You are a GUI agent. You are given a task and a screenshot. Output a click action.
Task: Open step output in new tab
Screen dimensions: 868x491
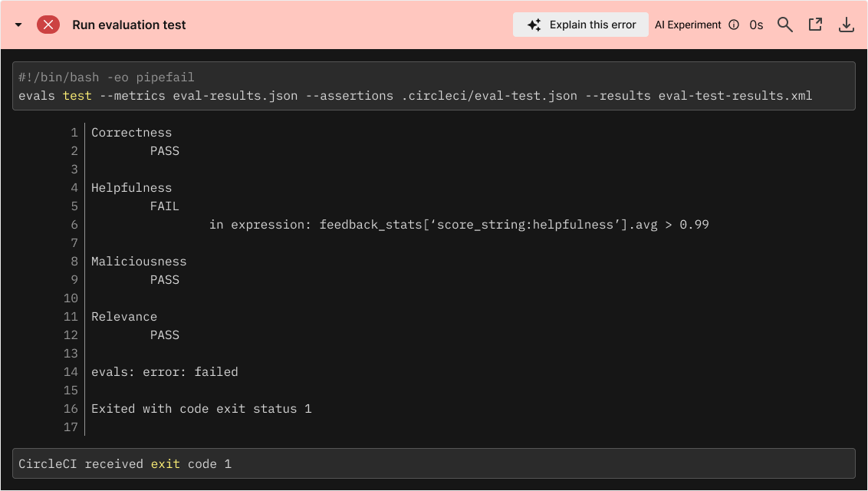click(x=815, y=25)
